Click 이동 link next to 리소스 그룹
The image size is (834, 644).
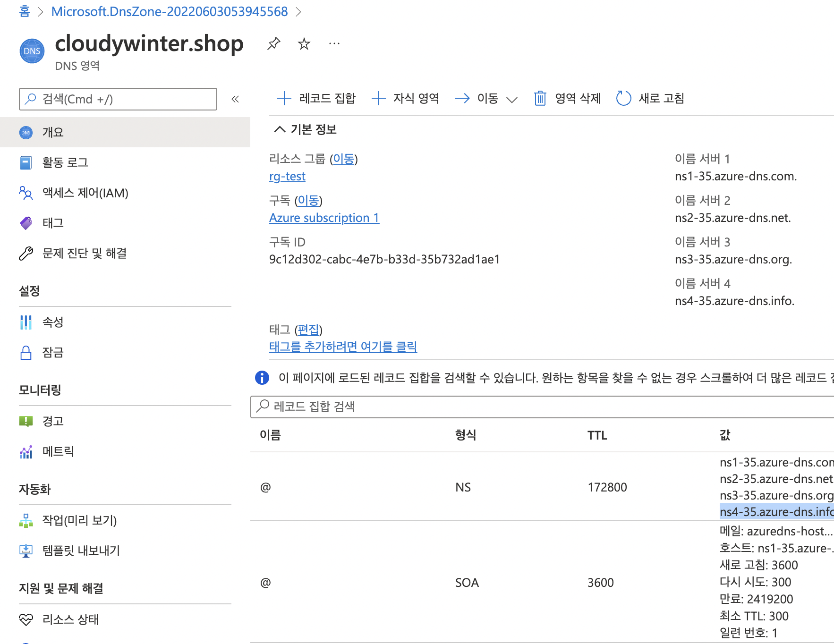tap(343, 159)
